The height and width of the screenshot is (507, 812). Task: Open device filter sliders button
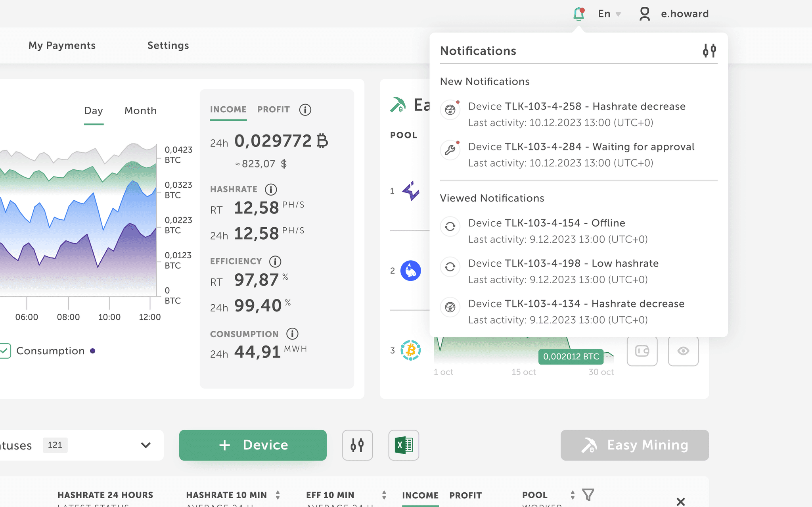point(357,445)
